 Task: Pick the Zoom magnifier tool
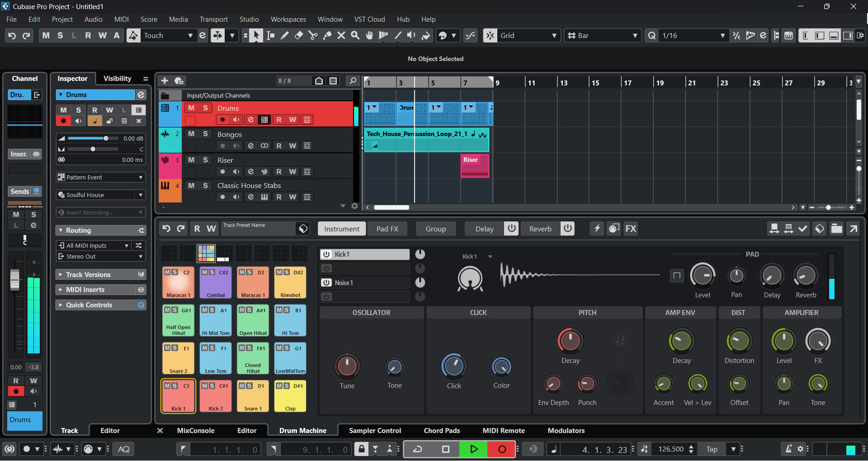(x=355, y=36)
